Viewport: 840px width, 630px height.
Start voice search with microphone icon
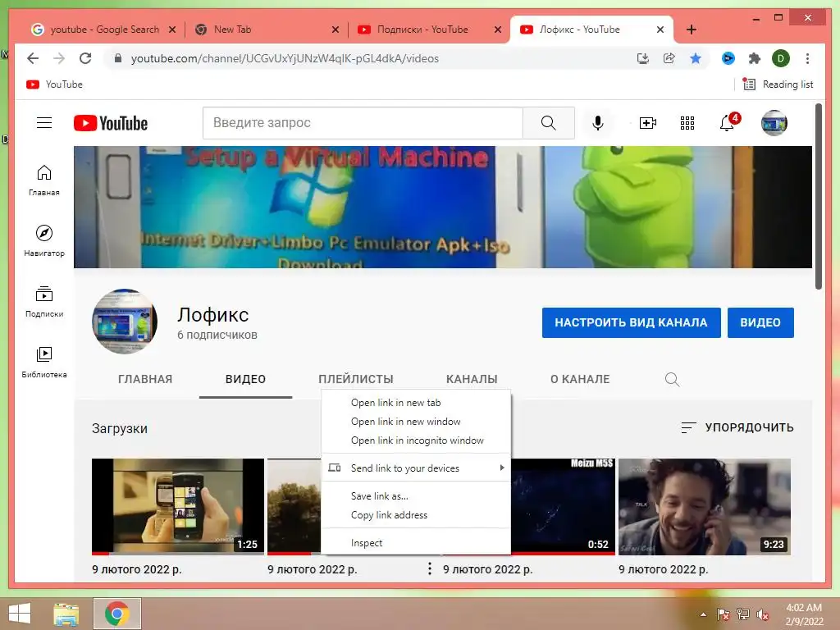(598, 123)
